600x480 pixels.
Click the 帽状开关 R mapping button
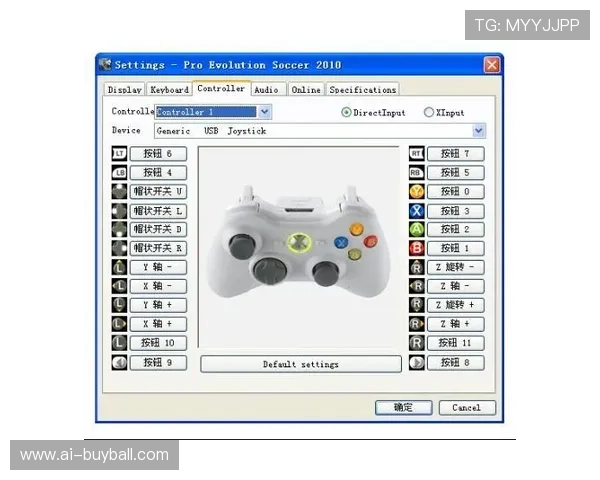click(x=158, y=248)
